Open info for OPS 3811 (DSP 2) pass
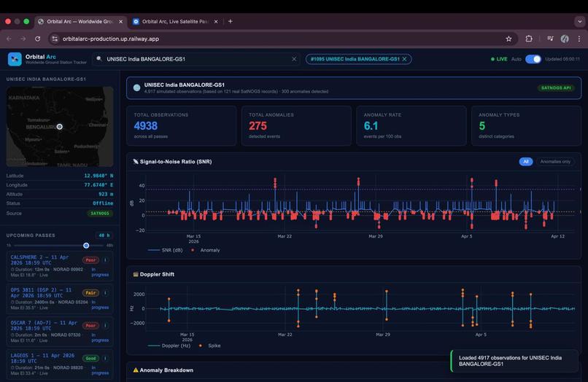This screenshot has height=382, width=588. [x=105, y=293]
